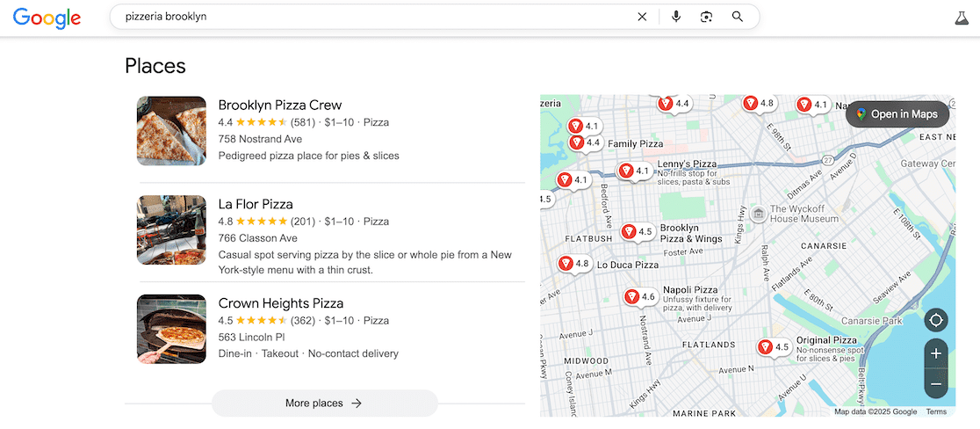Start voice search with microphone icon
This screenshot has width=980, height=429.
coord(675,17)
